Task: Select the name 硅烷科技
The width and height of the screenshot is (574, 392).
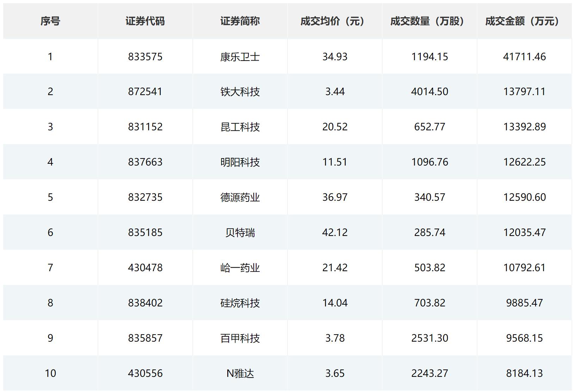Action: (240, 303)
